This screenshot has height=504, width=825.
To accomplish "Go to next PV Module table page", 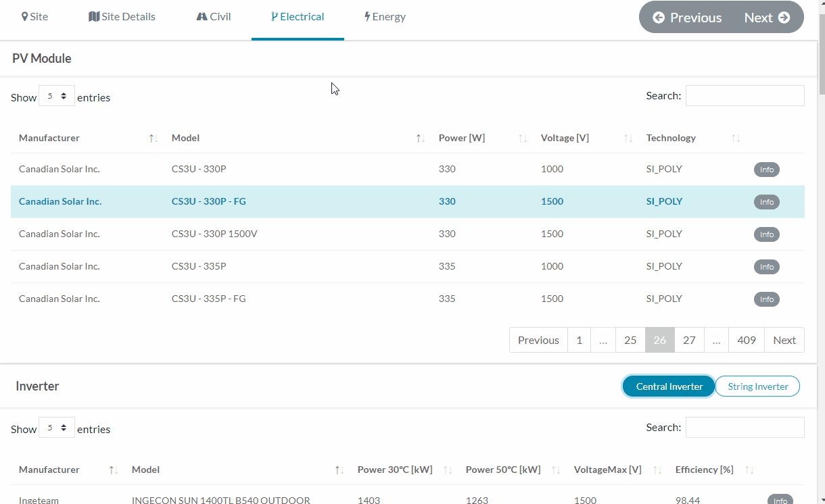I will [x=784, y=340].
